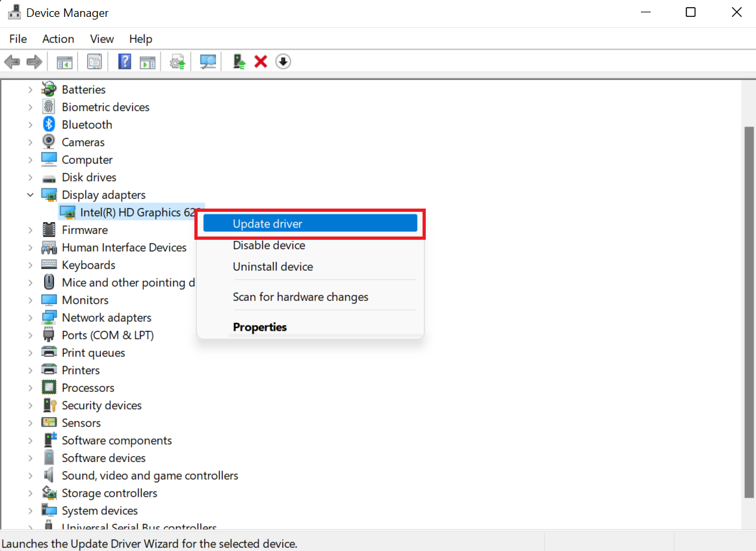Click the vertical scrollbar thumb
756x551 pixels.
748,312
